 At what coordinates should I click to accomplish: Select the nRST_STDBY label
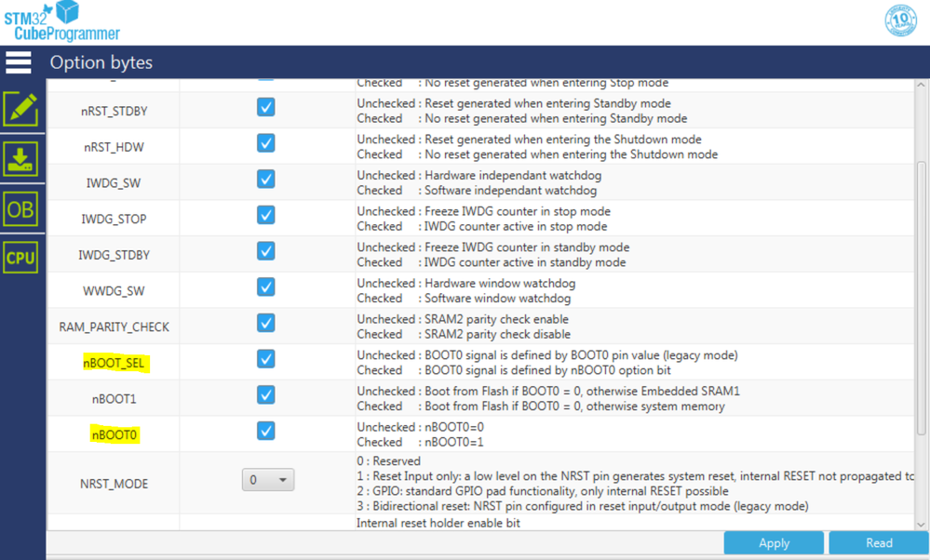[x=114, y=112]
